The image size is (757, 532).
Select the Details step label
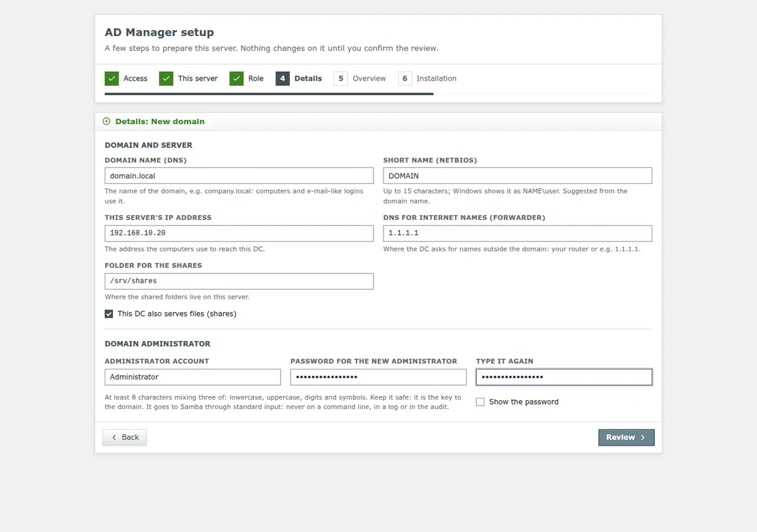coord(308,79)
